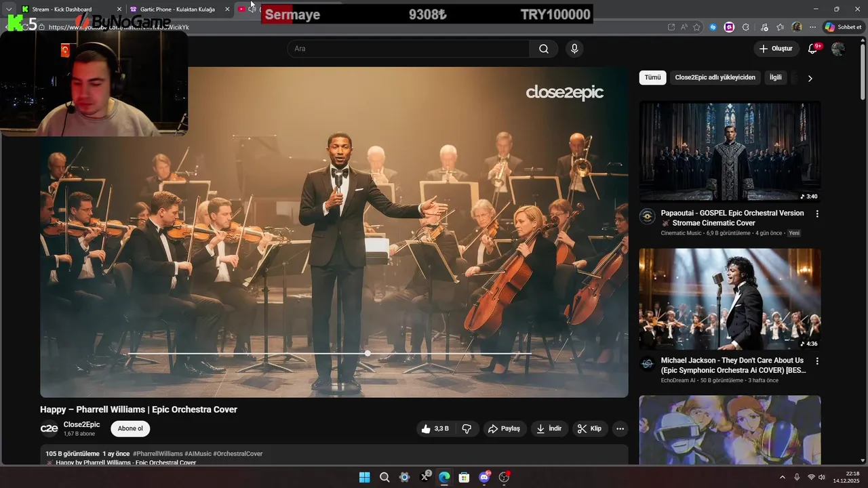Create a clip with Klip button
This screenshot has width=868, height=488.
[589, 428]
